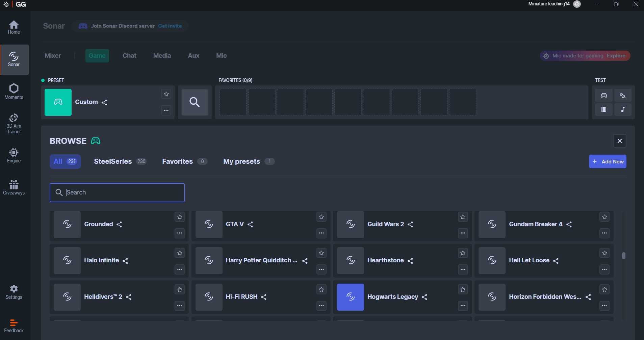Click the Add New preset button
This screenshot has width=644, height=340.
coord(608,161)
